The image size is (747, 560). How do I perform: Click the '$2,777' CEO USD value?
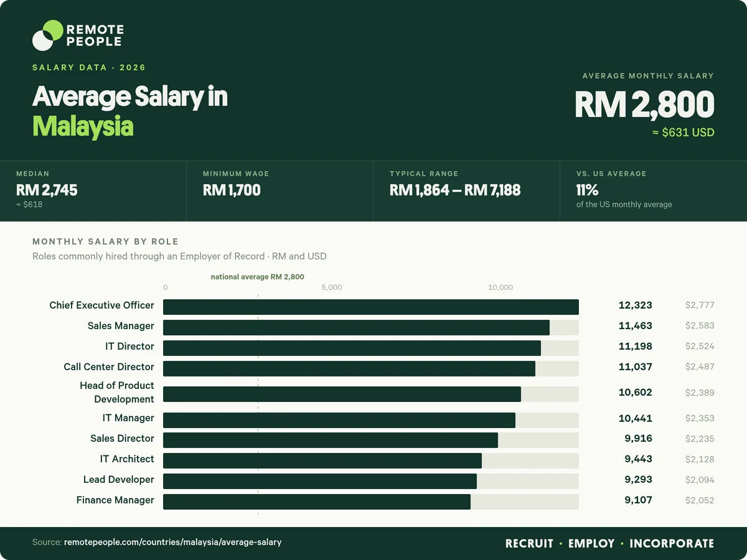tap(700, 306)
